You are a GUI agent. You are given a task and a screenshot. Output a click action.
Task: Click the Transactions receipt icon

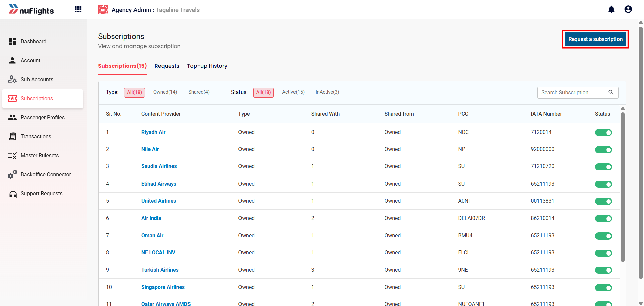point(12,136)
